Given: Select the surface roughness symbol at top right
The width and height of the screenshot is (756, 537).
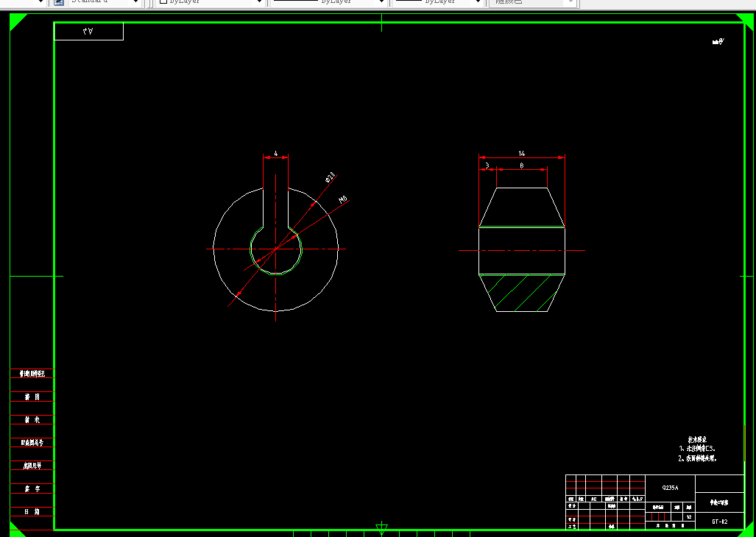Looking at the screenshot, I should 718,42.
